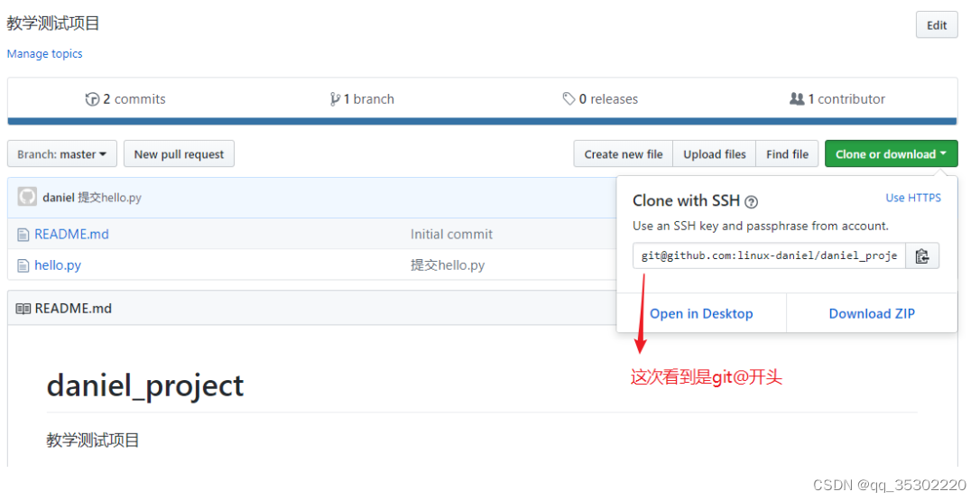980x501 pixels.
Task: Click the help question mark beside Clone with SSH
Action: tap(752, 202)
